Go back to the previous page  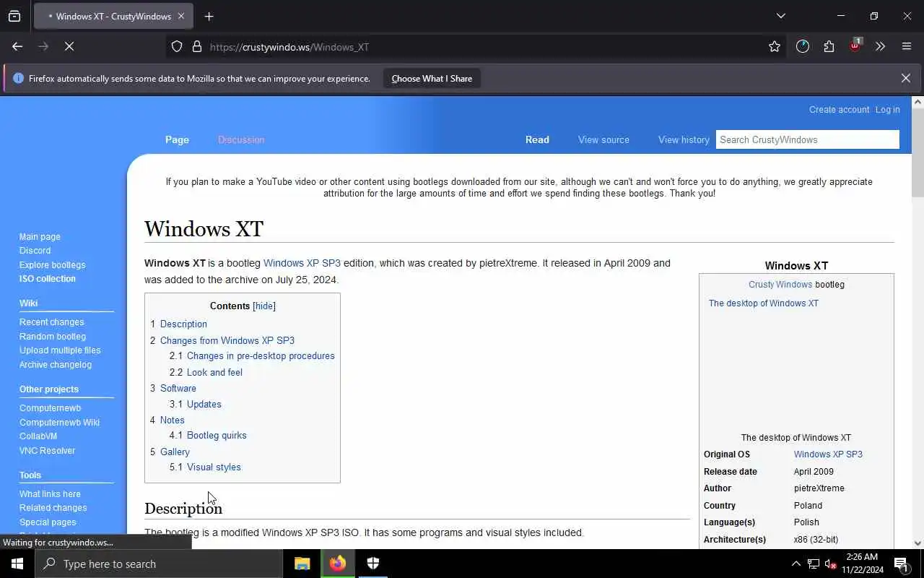17,46
